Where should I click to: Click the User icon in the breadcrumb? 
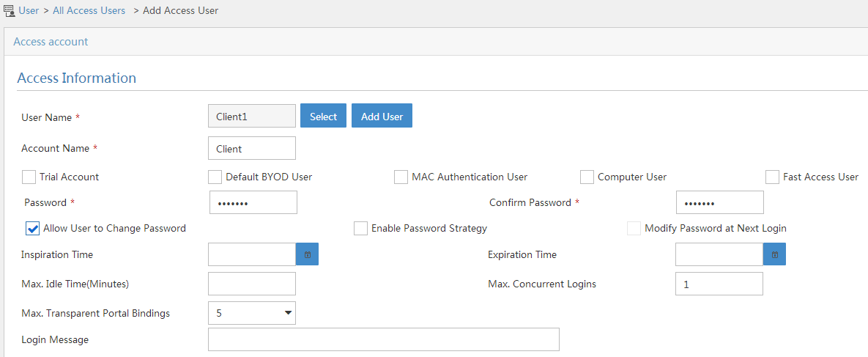(8, 10)
